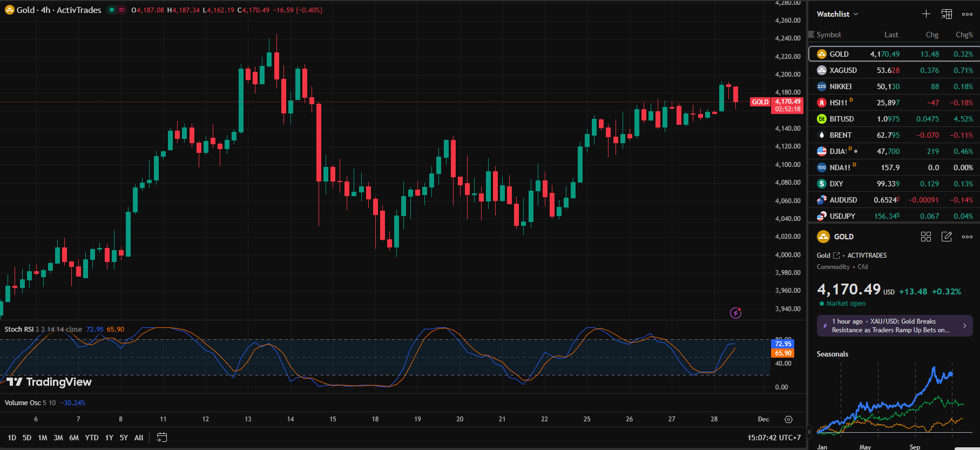Open the Go to date calendar icon

coord(161,438)
